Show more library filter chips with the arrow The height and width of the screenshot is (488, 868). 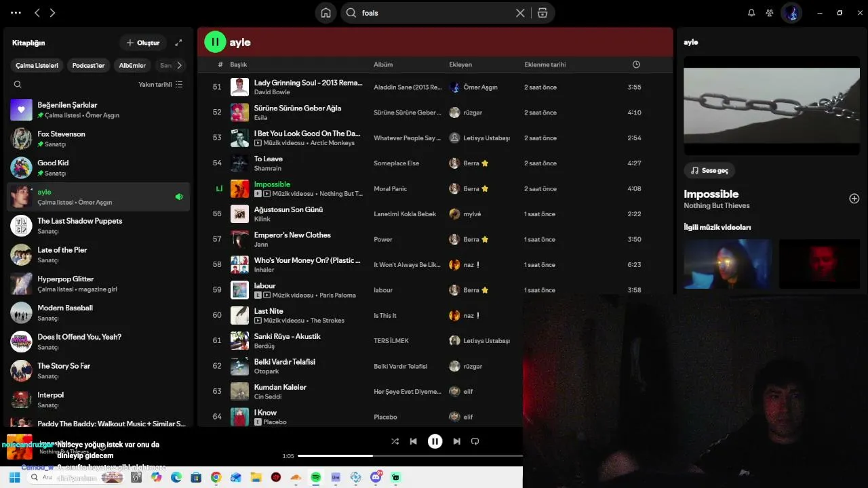coord(179,66)
